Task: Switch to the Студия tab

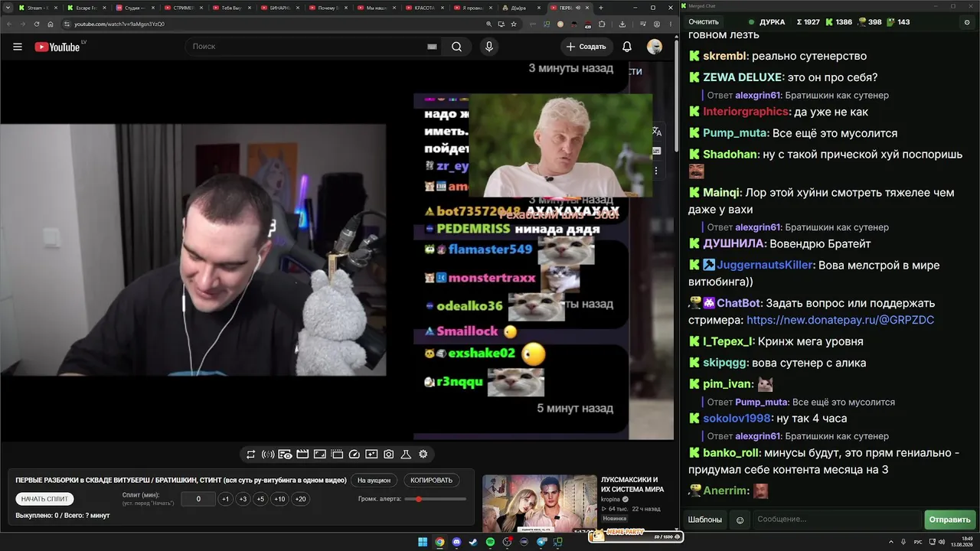Action: 135,8
